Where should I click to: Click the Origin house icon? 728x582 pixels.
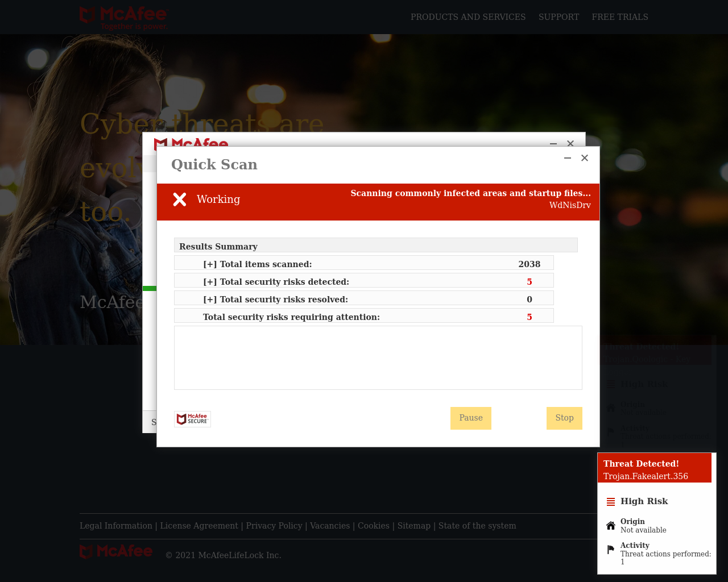coord(611,526)
